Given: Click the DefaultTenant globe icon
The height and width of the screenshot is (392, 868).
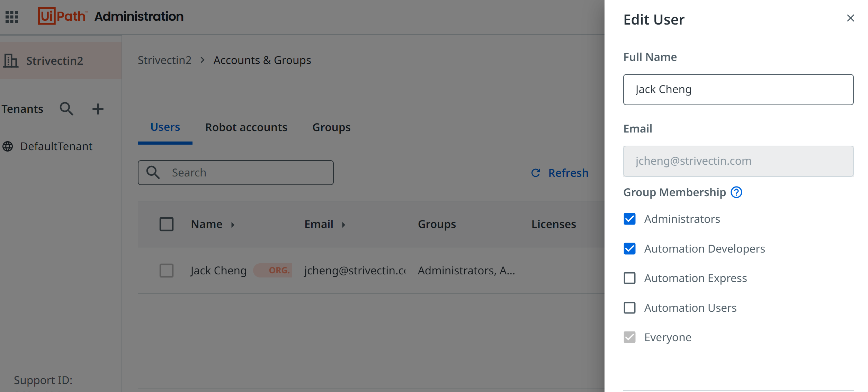Looking at the screenshot, I should (x=8, y=146).
